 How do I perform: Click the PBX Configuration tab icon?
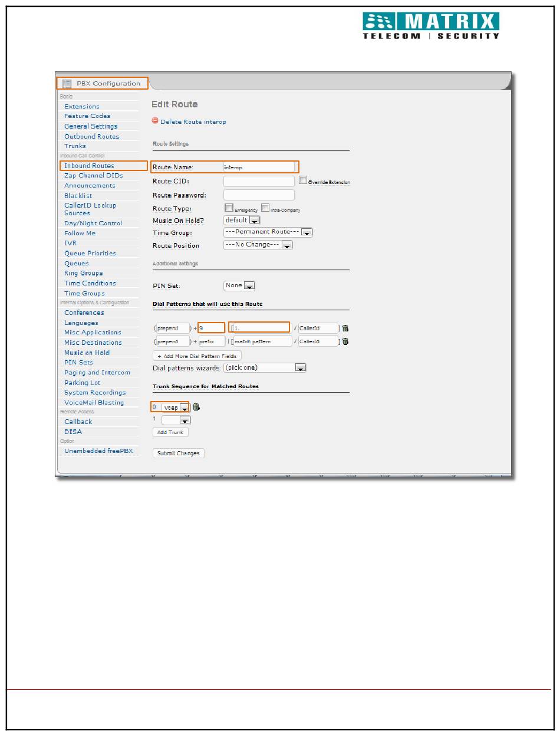67,84
